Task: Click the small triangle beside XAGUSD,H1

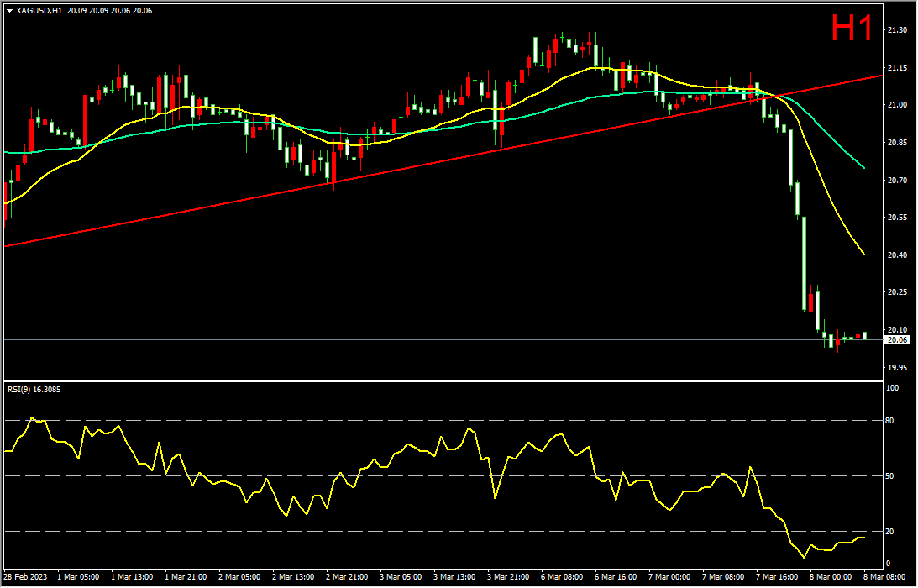Action: [x=9, y=11]
